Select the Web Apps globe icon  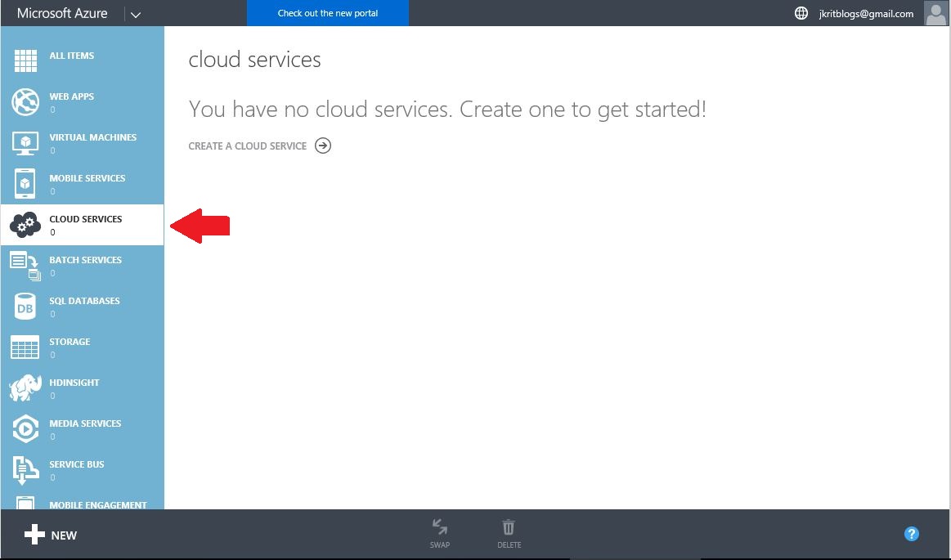click(25, 101)
